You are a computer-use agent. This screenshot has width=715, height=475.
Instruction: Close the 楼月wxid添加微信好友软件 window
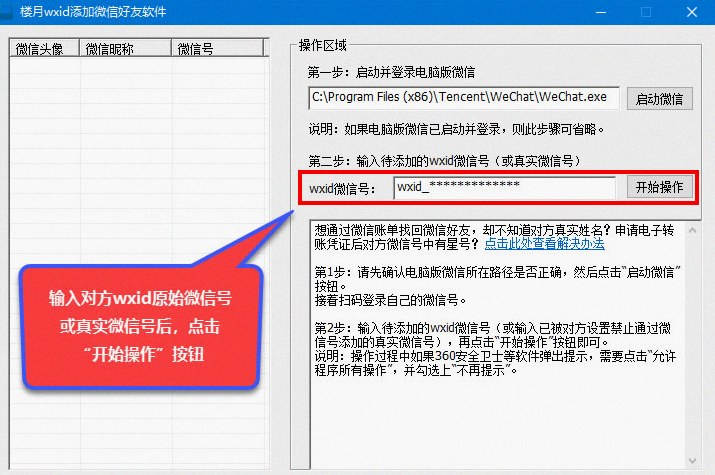[692, 12]
